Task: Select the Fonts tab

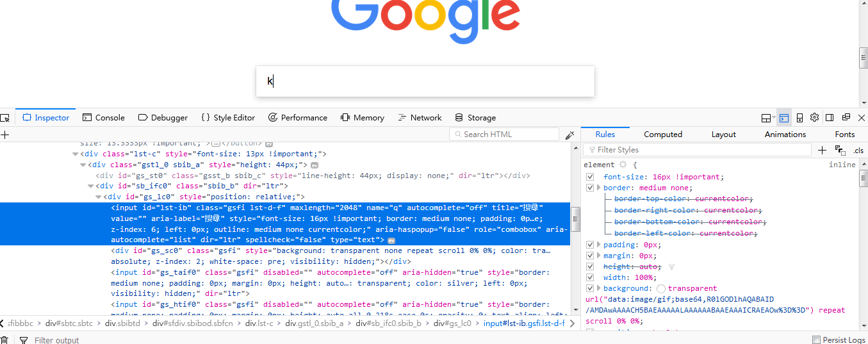Action: pos(845,135)
